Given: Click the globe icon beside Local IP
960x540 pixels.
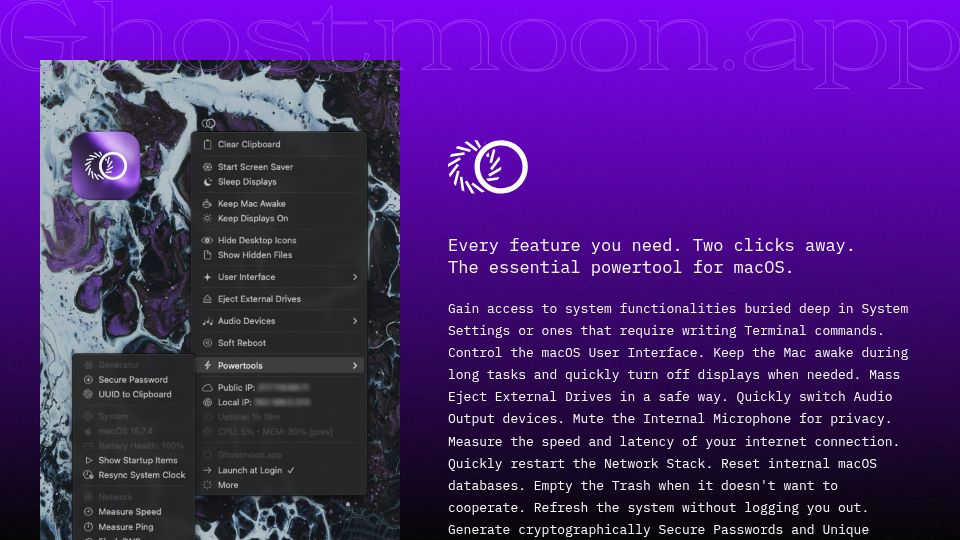Looking at the screenshot, I should pos(208,402).
